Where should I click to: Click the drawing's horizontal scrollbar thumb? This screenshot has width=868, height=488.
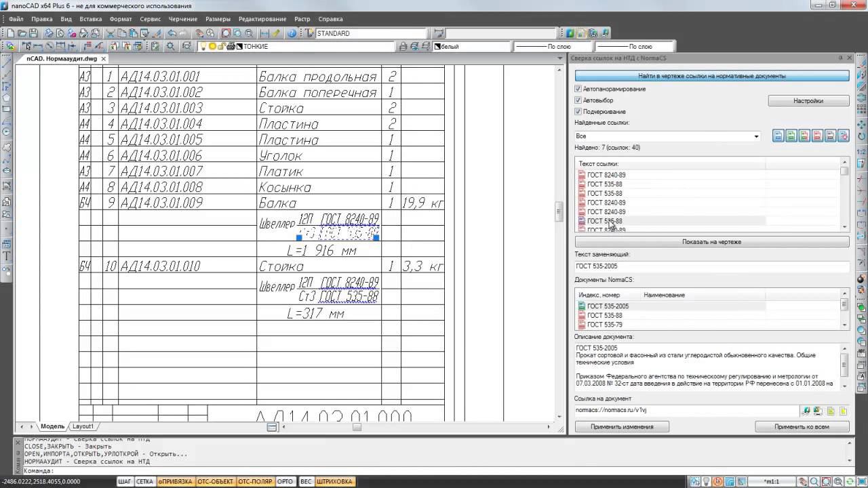click(x=357, y=427)
